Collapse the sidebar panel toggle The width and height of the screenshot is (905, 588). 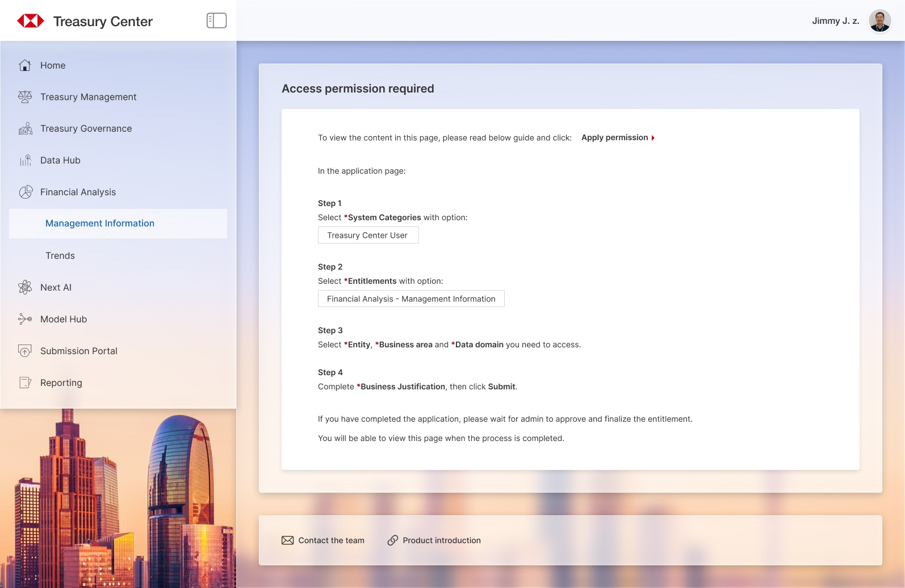pyautogui.click(x=216, y=21)
